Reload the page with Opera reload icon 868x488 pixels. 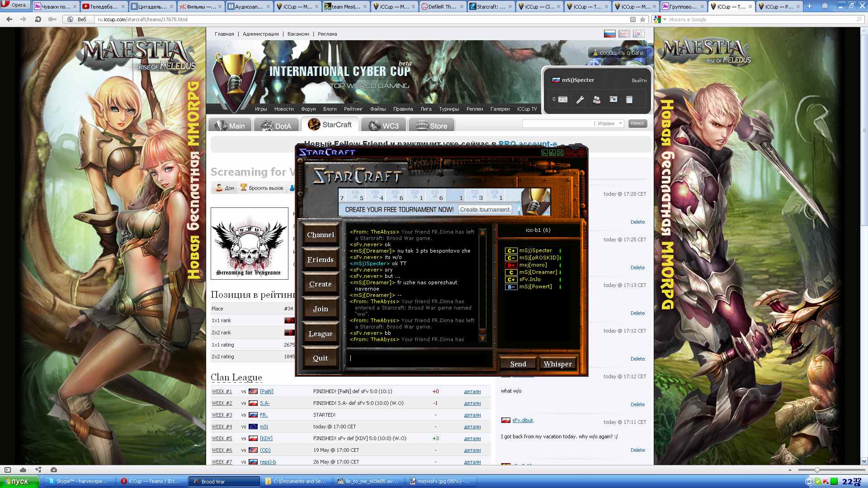tap(38, 19)
